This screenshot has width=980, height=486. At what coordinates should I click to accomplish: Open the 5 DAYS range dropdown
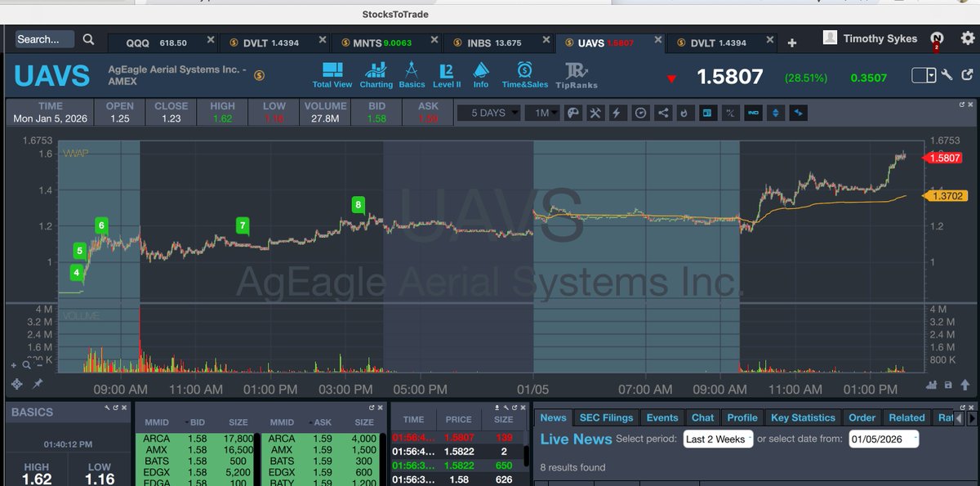[x=488, y=113]
